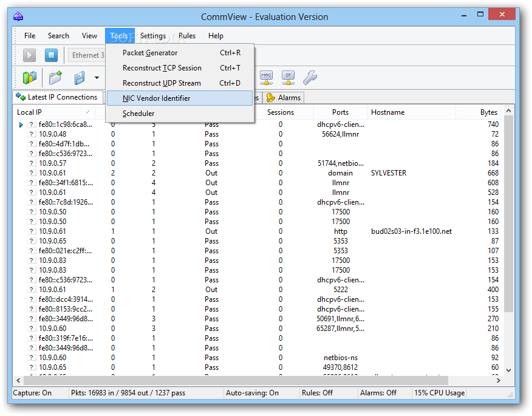Sort by the Hostname column header
This screenshot has height=416, width=532.
(411, 112)
